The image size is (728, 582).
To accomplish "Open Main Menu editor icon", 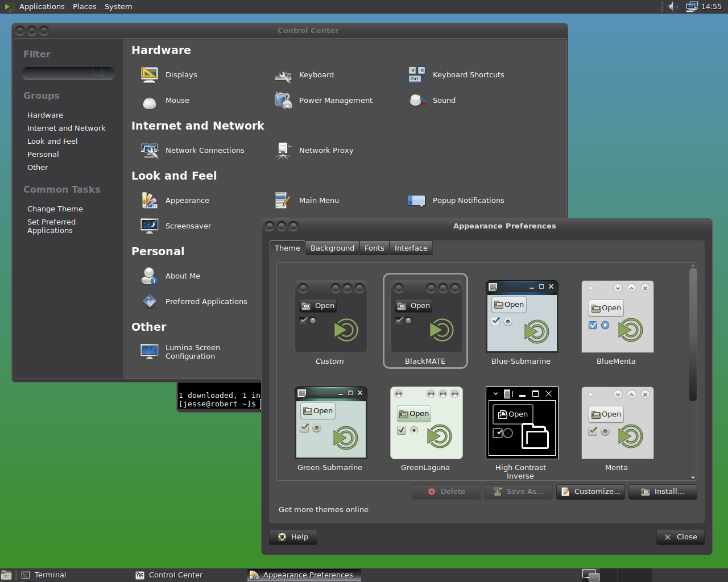I will (x=283, y=200).
